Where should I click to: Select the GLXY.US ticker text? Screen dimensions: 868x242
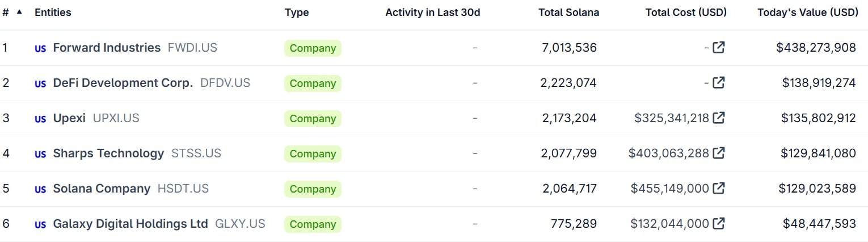pos(240,224)
